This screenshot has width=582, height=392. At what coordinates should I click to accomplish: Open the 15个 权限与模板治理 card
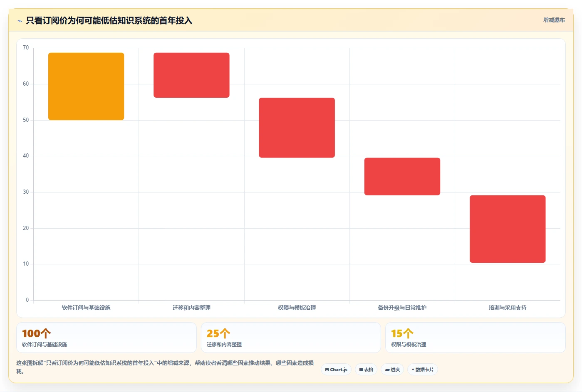(475, 338)
